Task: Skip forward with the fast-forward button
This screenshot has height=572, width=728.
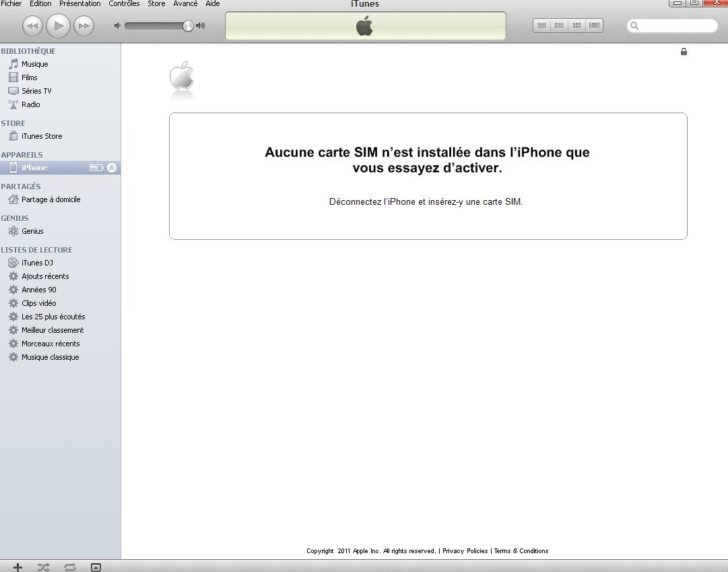Action: (84, 26)
